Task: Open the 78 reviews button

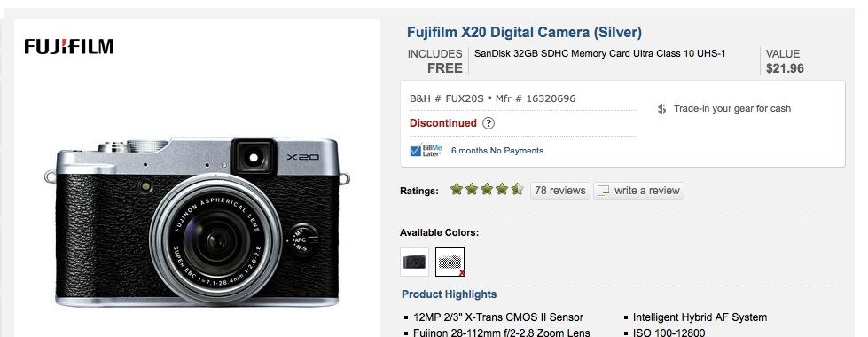Action: 560,191
